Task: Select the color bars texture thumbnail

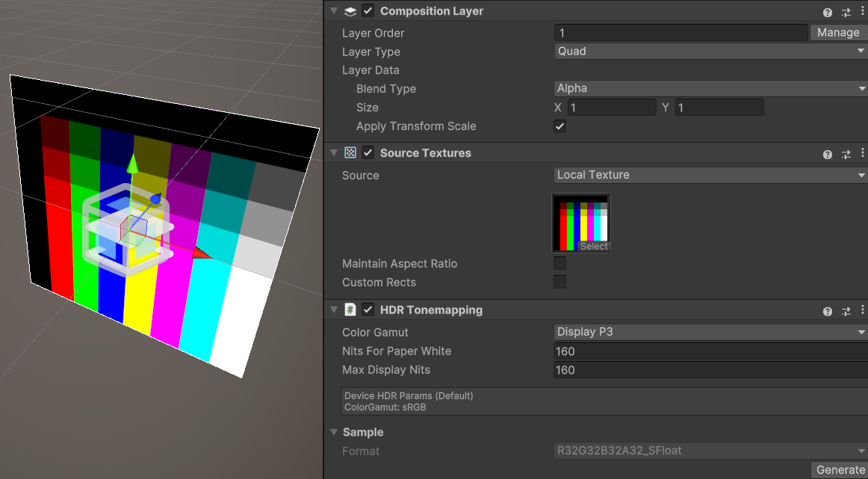Action: click(581, 223)
